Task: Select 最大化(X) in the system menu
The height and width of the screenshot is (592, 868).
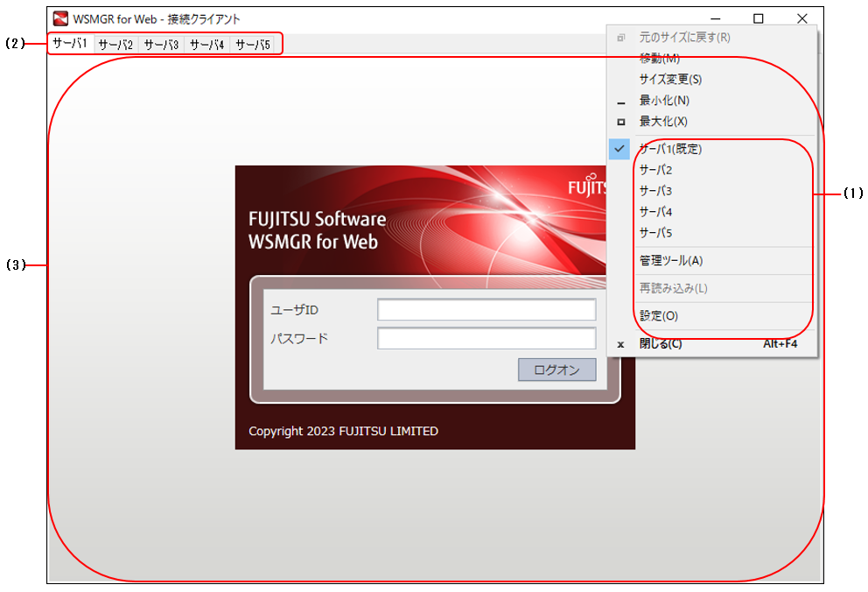Action: click(x=663, y=122)
